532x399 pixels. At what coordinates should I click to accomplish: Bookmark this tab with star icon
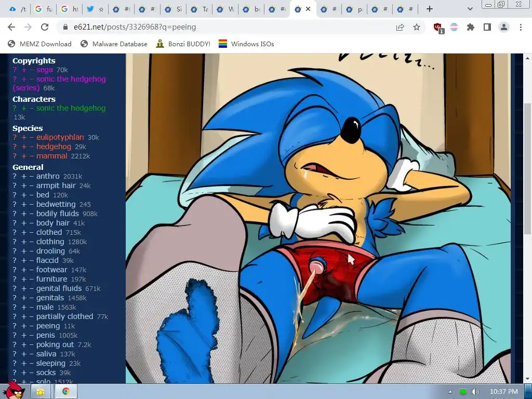[x=417, y=27]
